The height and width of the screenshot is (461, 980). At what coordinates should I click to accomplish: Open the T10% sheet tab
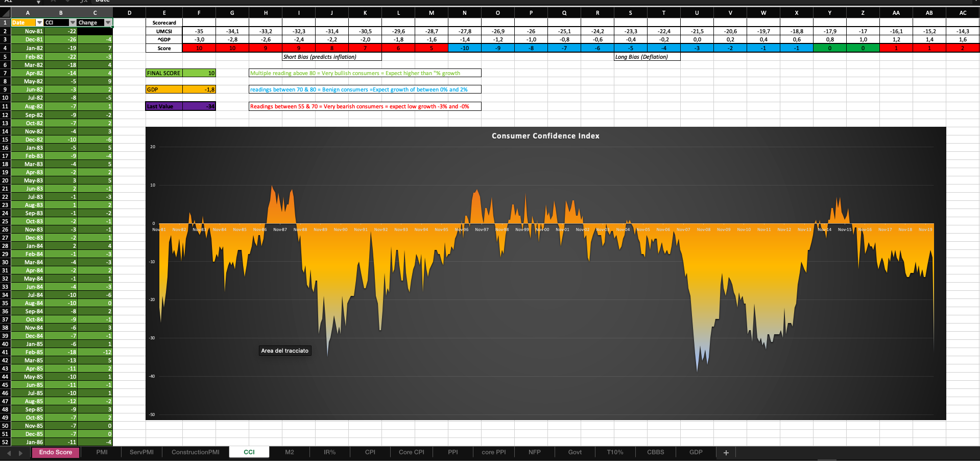[615, 452]
